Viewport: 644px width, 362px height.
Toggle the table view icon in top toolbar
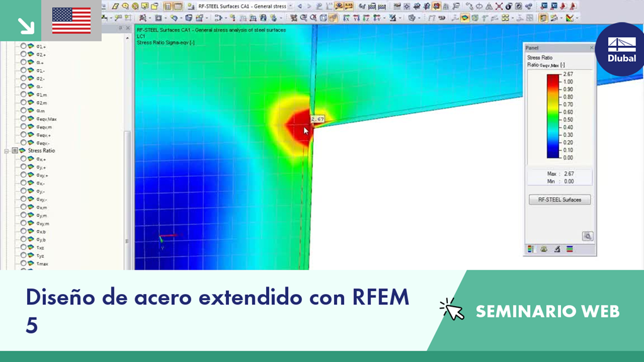pyautogui.click(x=168, y=6)
